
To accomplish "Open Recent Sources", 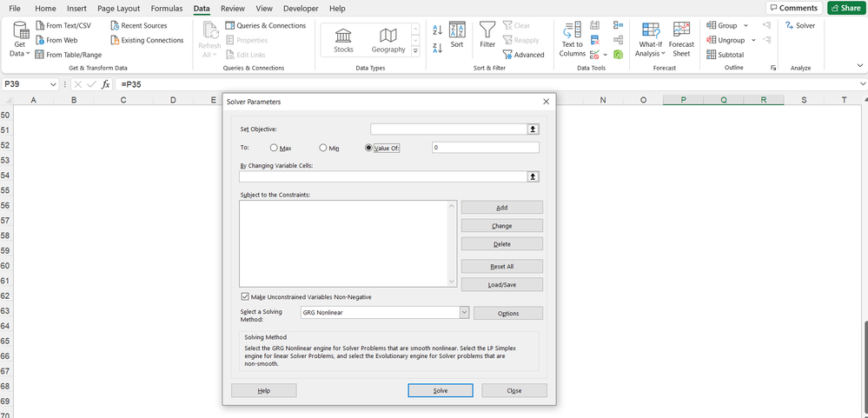I will 138,25.
